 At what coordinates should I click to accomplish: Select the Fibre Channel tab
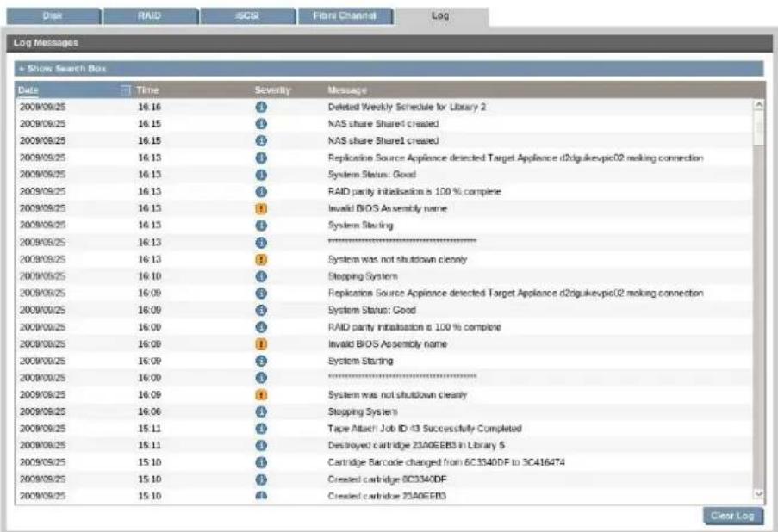coord(345,15)
